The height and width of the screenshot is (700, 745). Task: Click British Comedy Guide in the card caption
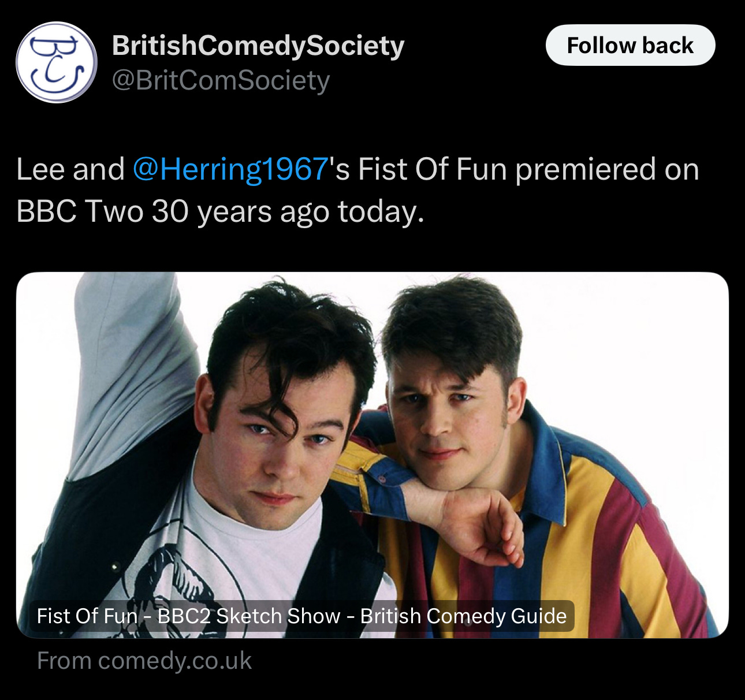[463, 616]
